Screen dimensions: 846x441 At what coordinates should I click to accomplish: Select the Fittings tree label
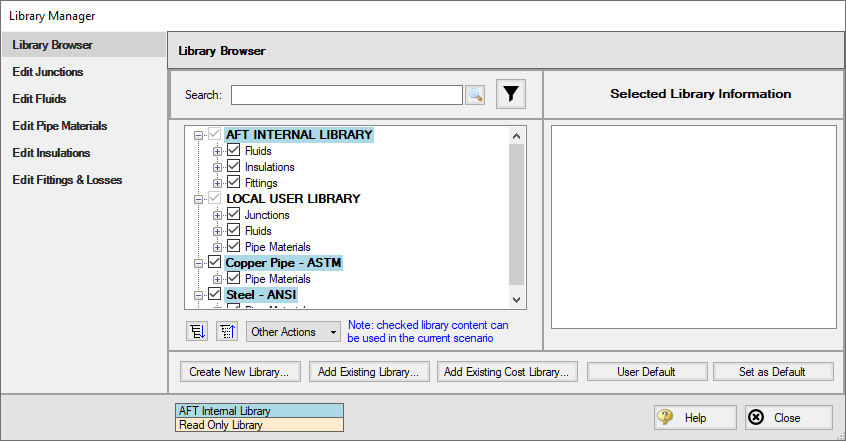[x=261, y=183]
